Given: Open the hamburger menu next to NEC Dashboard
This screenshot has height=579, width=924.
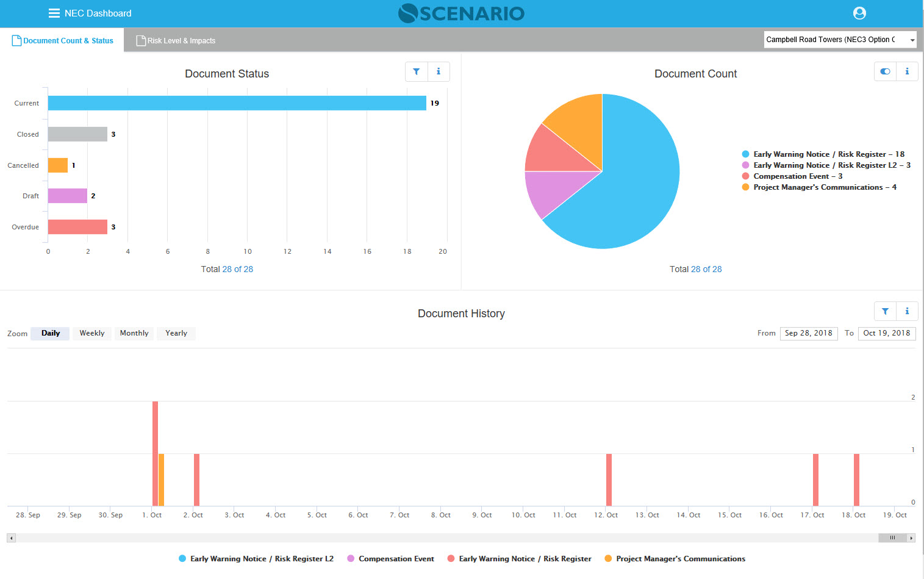Looking at the screenshot, I should (x=54, y=13).
